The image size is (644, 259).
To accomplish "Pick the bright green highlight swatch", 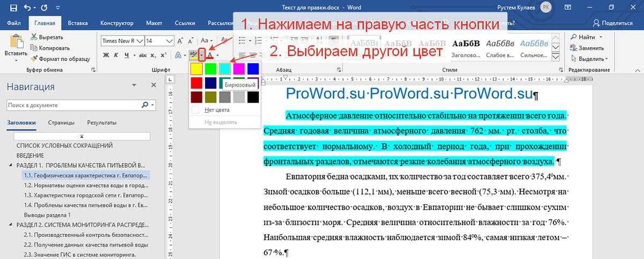I will (211, 69).
